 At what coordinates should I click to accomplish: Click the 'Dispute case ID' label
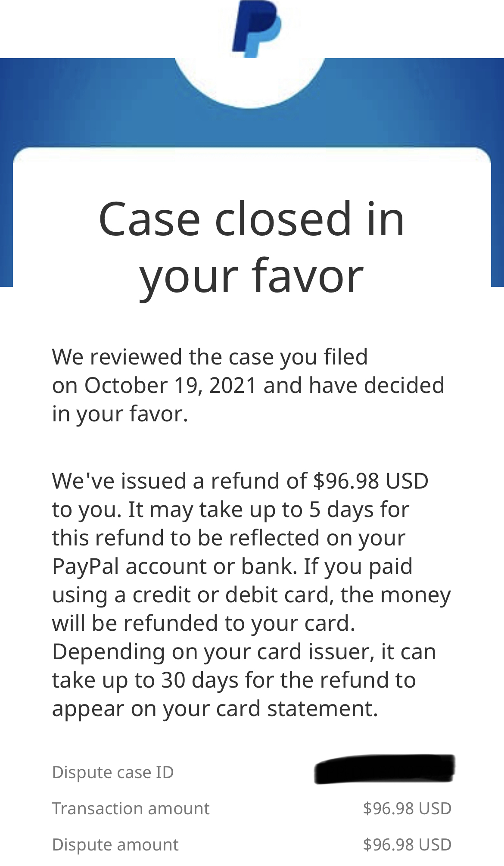pos(113,773)
